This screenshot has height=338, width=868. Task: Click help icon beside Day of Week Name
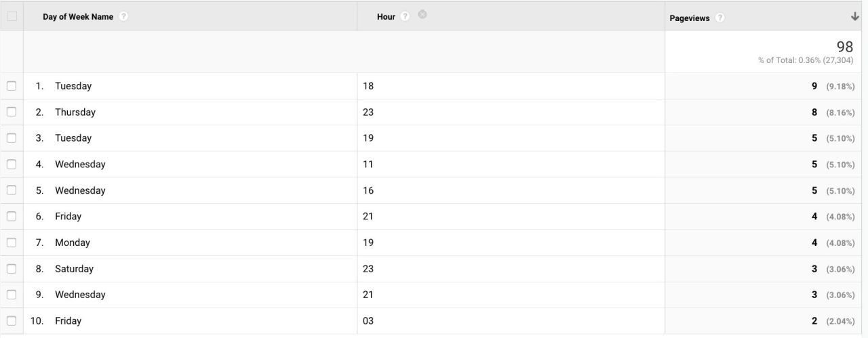pyautogui.click(x=123, y=17)
